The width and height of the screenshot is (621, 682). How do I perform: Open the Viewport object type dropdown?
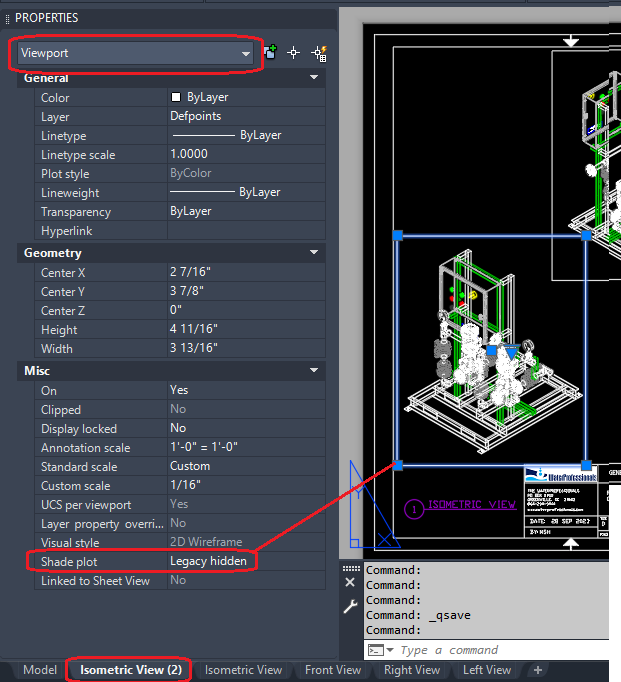(x=135, y=53)
